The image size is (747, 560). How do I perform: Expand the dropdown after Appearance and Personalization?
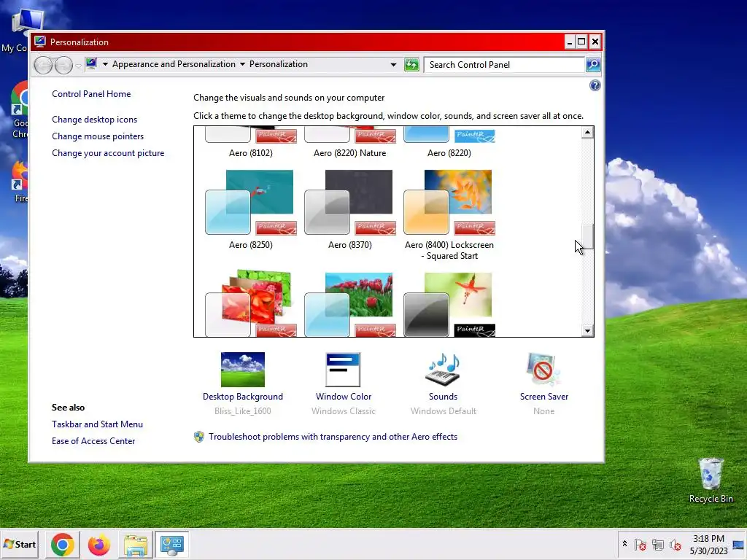[x=242, y=64]
